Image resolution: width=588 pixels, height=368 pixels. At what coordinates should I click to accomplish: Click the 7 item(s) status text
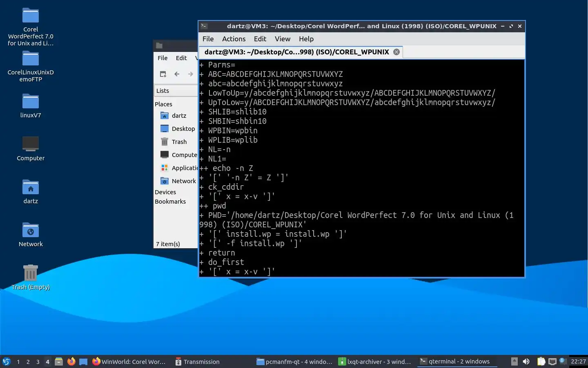point(168,244)
